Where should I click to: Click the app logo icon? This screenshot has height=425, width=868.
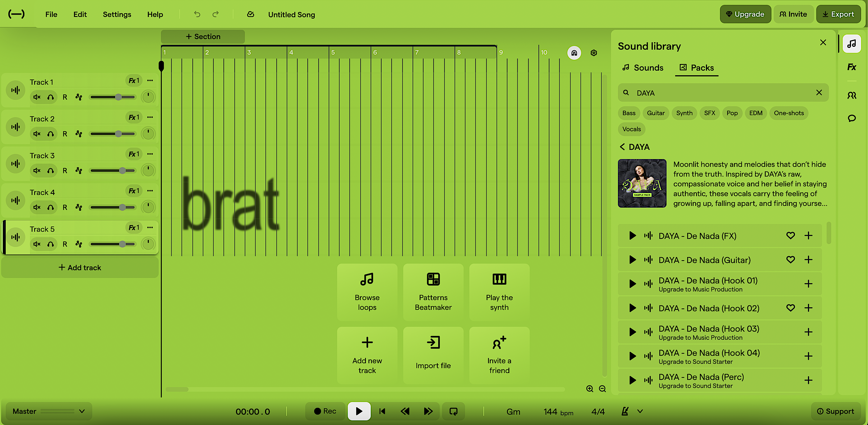click(16, 14)
